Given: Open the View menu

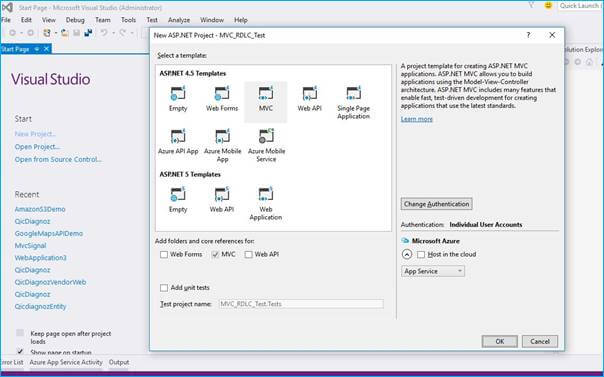Looking at the screenshot, I should pyautogui.click(x=49, y=20).
